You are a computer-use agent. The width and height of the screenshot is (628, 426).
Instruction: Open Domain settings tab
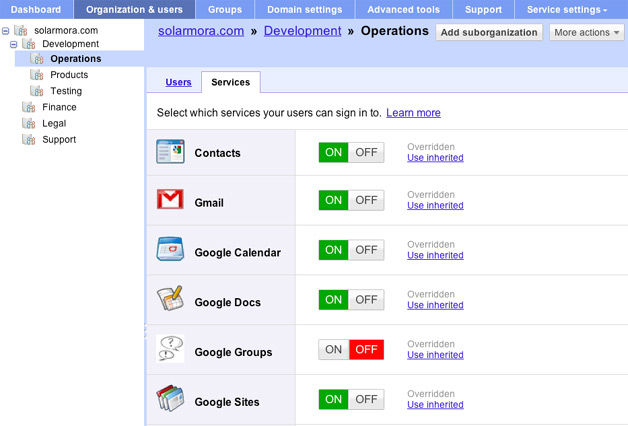click(x=304, y=10)
